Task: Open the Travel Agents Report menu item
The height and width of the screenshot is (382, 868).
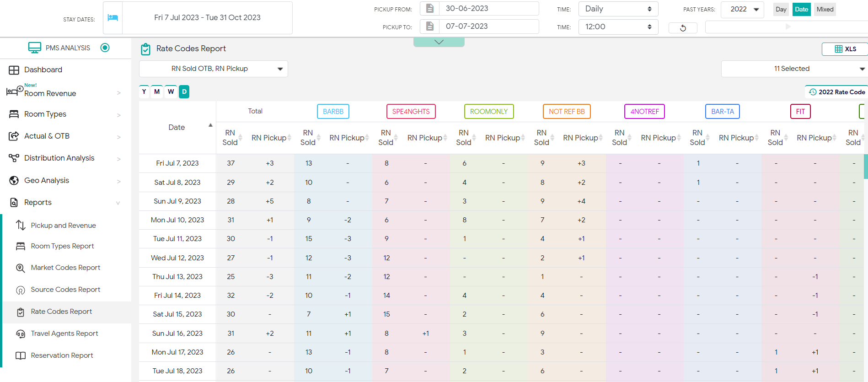Action: (64, 334)
